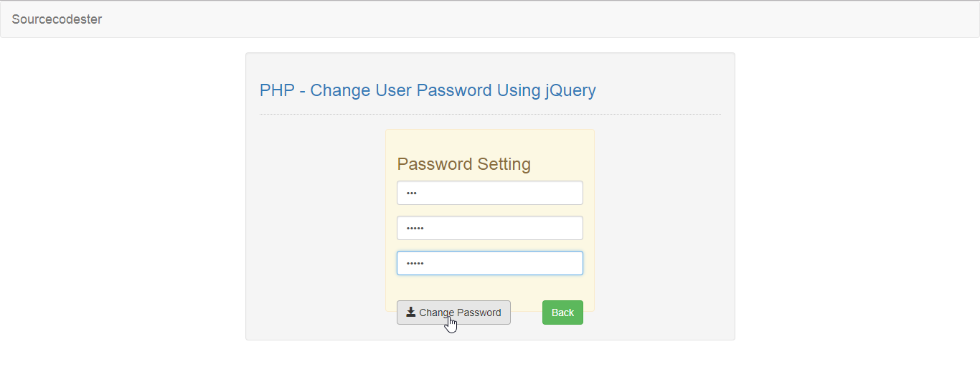Click the masked dots in the middle field
The image size is (980, 377).
coord(415,228)
